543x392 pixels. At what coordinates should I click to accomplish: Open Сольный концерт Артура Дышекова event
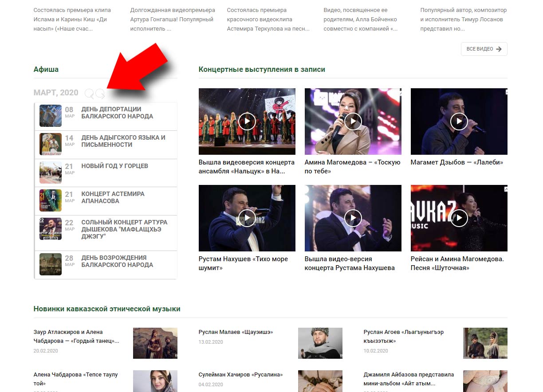pos(124,229)
